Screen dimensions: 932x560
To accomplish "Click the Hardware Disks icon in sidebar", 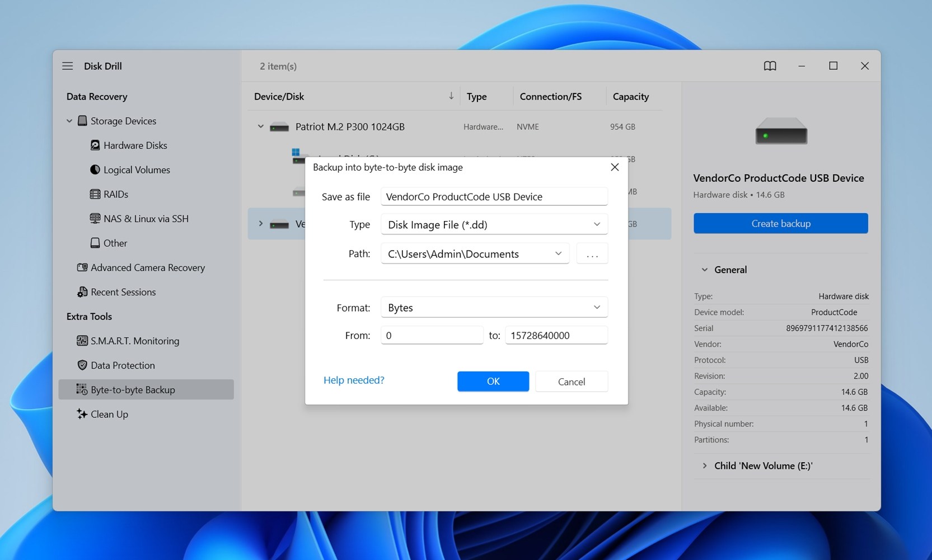I will coord(95,145).
